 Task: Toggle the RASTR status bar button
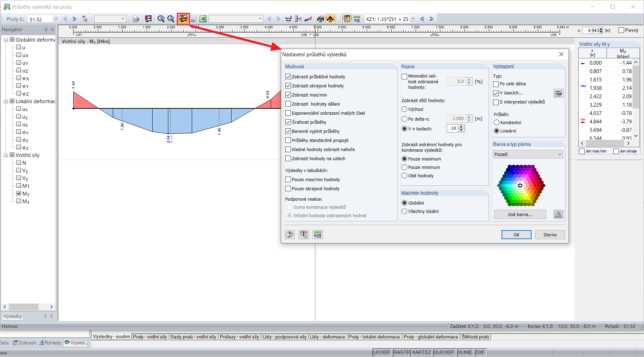401,352
